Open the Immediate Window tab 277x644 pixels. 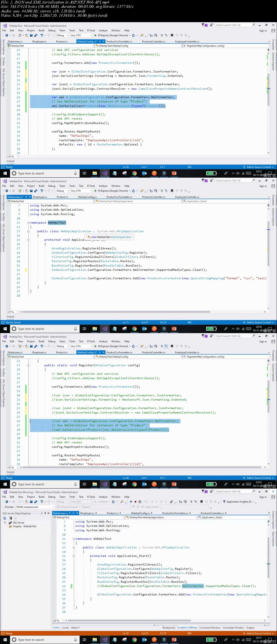coord(233,628)
